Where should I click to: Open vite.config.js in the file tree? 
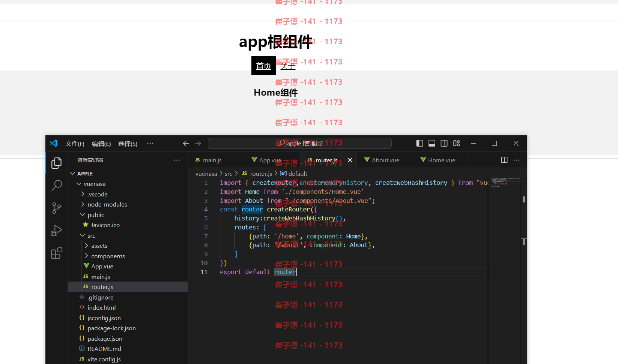click(128, 359)
